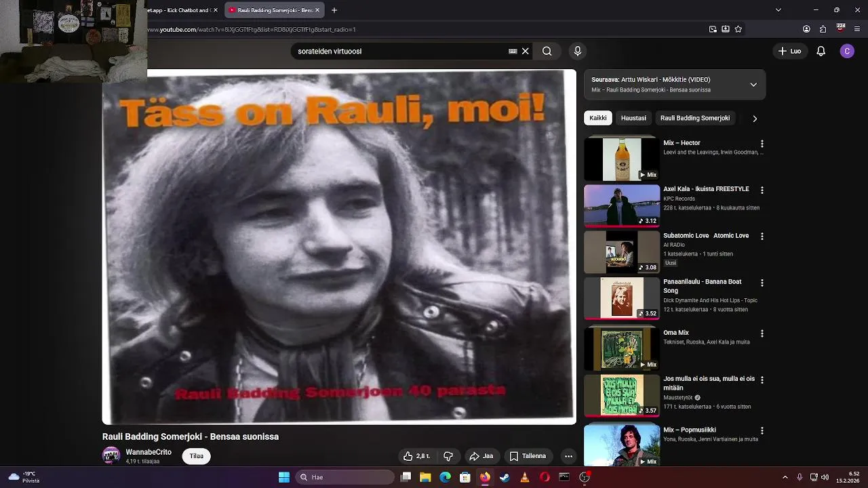
Task: Open the Oma Mix title link
Action: click(x=676, y=333)
